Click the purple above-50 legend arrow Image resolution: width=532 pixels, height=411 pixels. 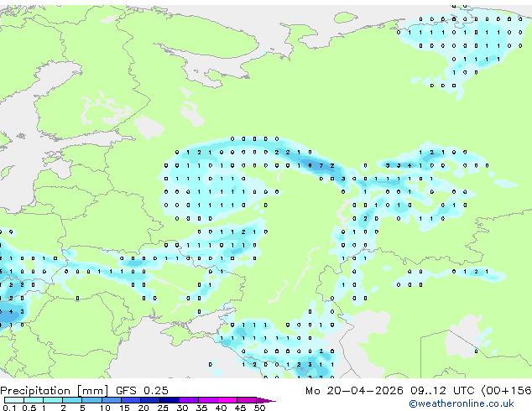click(x=266, y=400)
